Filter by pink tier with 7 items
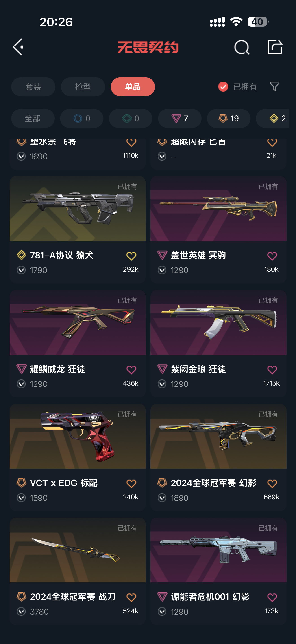 (180, 118)
